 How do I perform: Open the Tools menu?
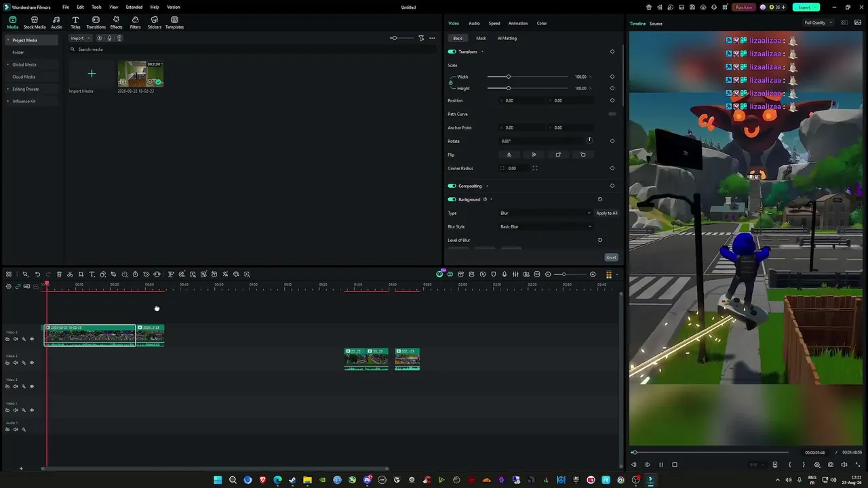[96, 7]
